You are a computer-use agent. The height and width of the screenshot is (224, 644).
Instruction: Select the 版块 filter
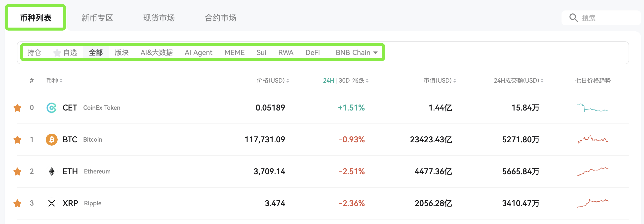point(121,53)
